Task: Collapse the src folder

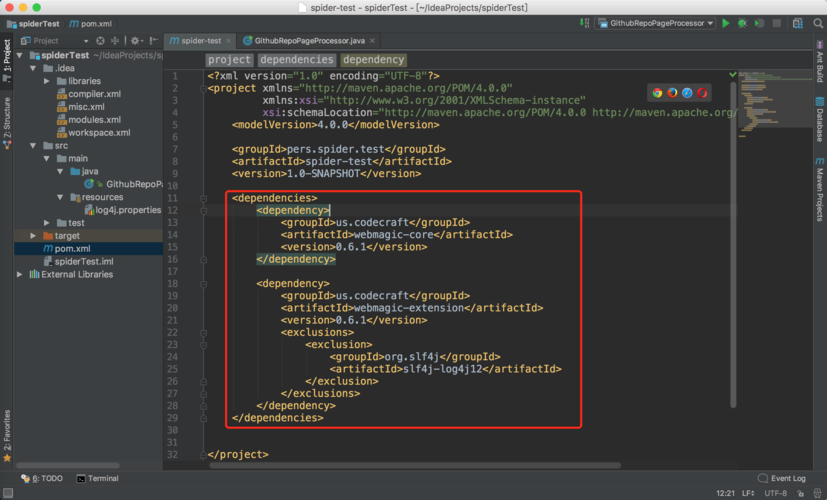Action: (33, 146)
